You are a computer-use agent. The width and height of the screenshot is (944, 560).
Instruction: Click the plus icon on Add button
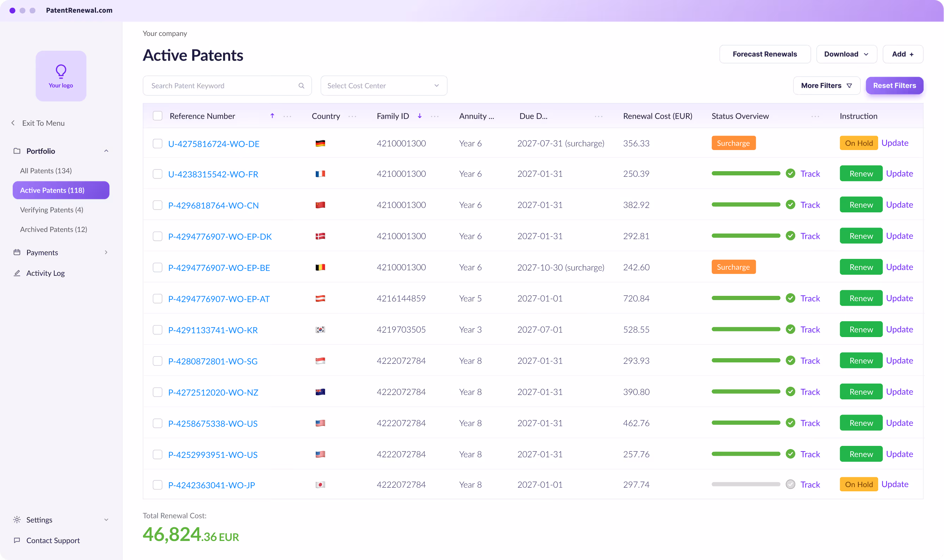[912, 54]
